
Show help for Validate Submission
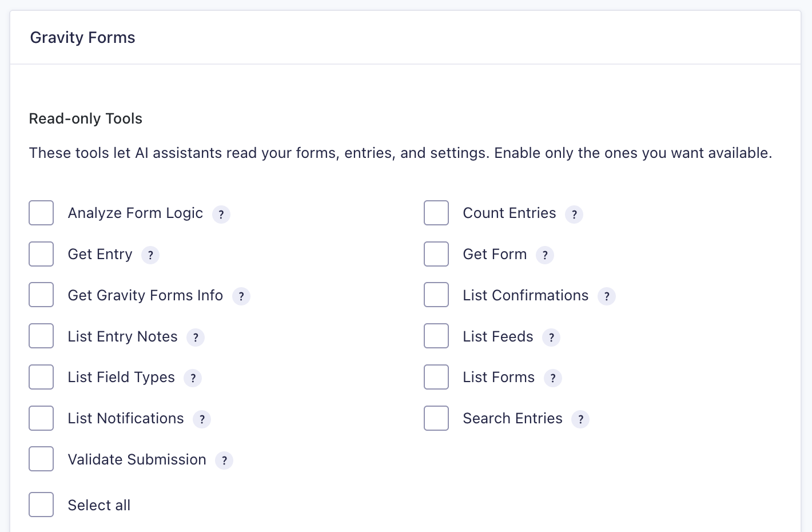point(224,460)
